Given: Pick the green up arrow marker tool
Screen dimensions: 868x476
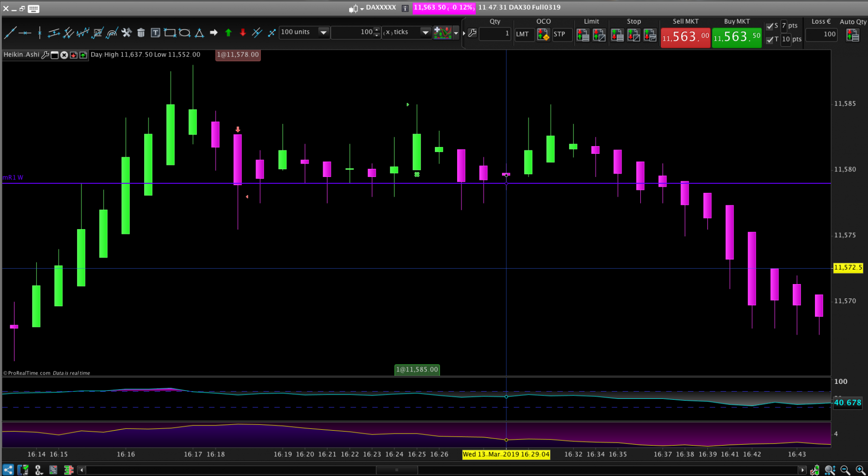Looking at the screenshot, I should pos(228,33).
